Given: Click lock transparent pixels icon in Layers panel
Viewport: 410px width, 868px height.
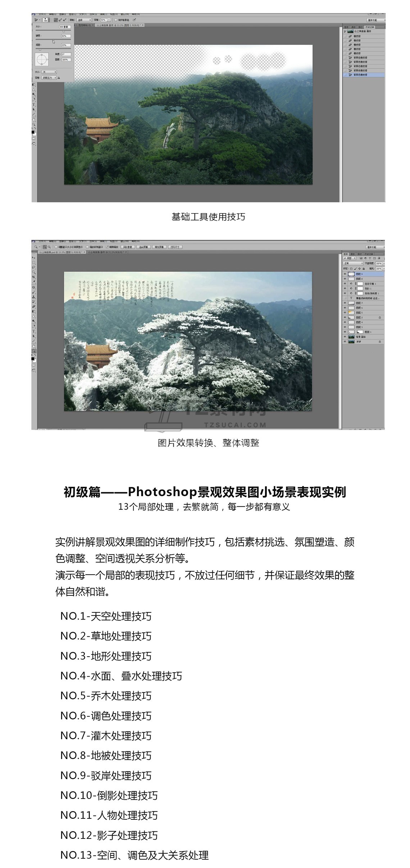Looking at the screenshot, I should (x=351, y=269).
